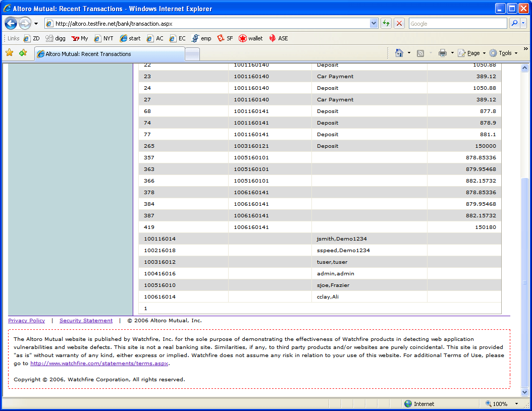Click the Add to Favorites icon
The width and height of the screenshot is (532, 411).
pos(23,53)
